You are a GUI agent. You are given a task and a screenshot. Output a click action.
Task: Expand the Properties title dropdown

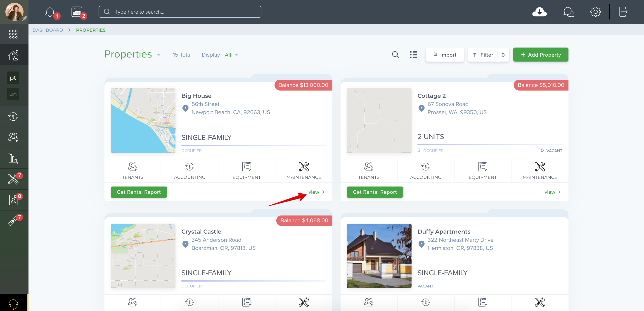(x=159, y=55)
